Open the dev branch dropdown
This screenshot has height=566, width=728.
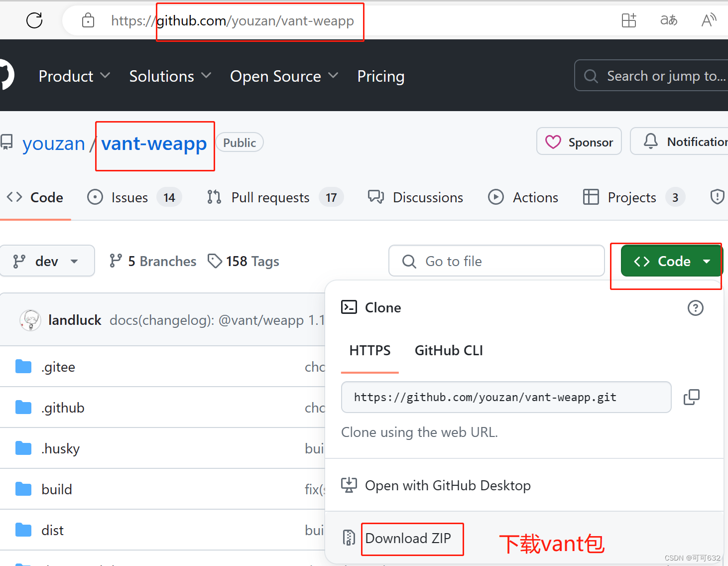tap(47, 261)
